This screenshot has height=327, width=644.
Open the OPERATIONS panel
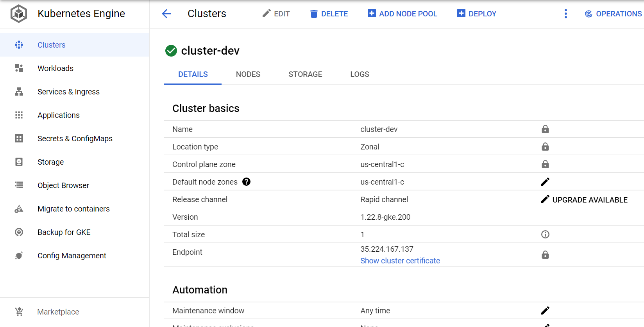[x=613, y=14]
